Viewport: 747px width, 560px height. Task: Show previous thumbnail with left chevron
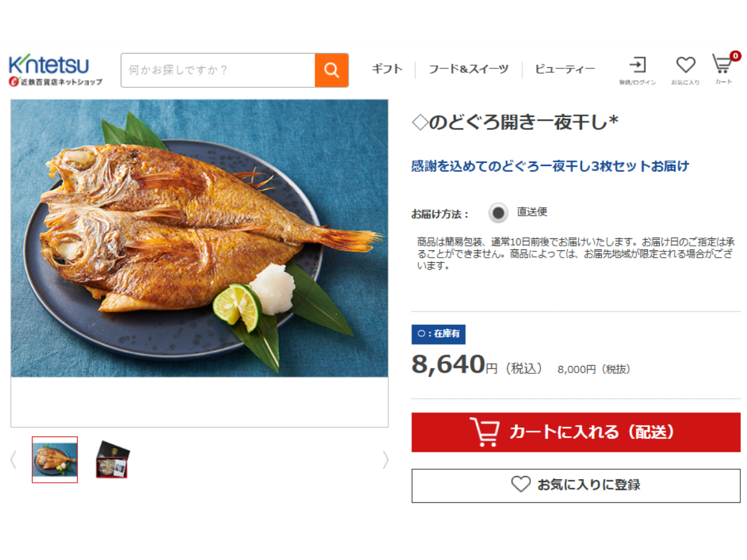[x=13, y=460]
